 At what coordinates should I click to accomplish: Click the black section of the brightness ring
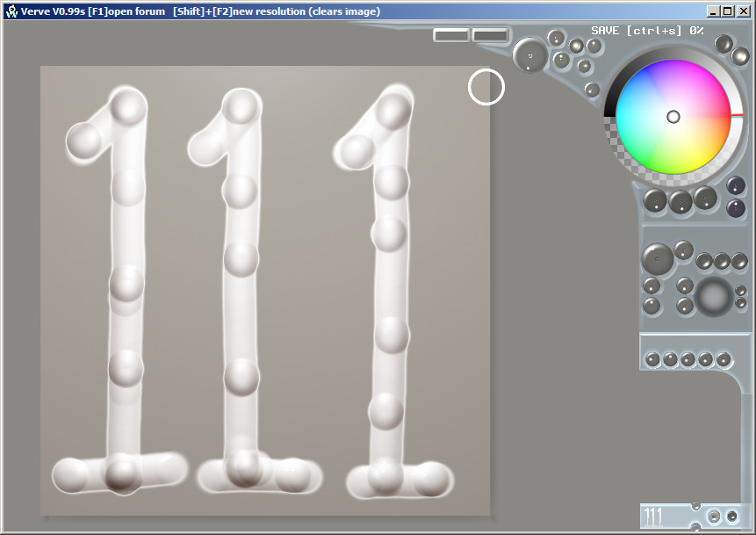609,107
